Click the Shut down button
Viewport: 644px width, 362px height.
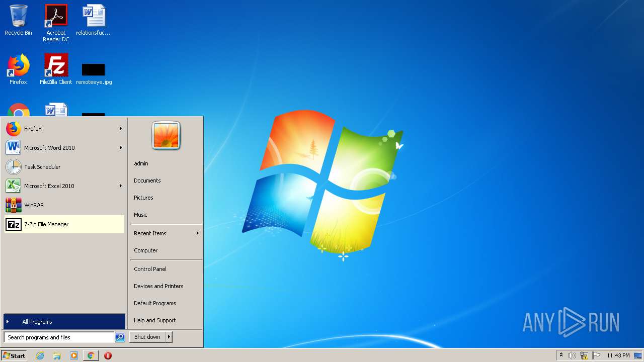pos(147,337)
